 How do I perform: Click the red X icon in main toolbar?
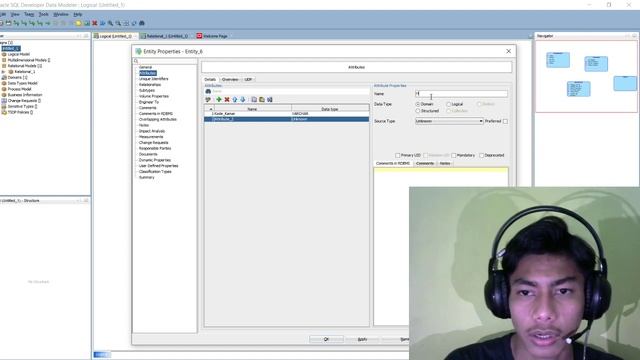point(95,23)
